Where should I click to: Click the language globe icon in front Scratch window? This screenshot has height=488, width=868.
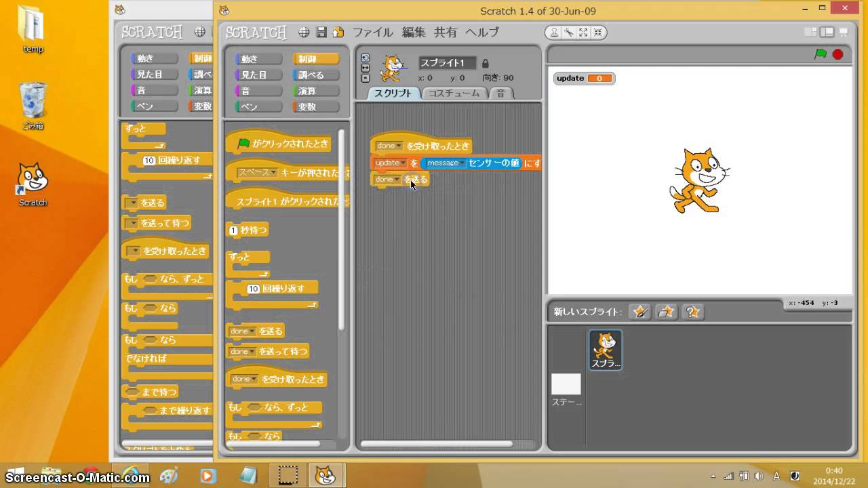tap(304, 32)
